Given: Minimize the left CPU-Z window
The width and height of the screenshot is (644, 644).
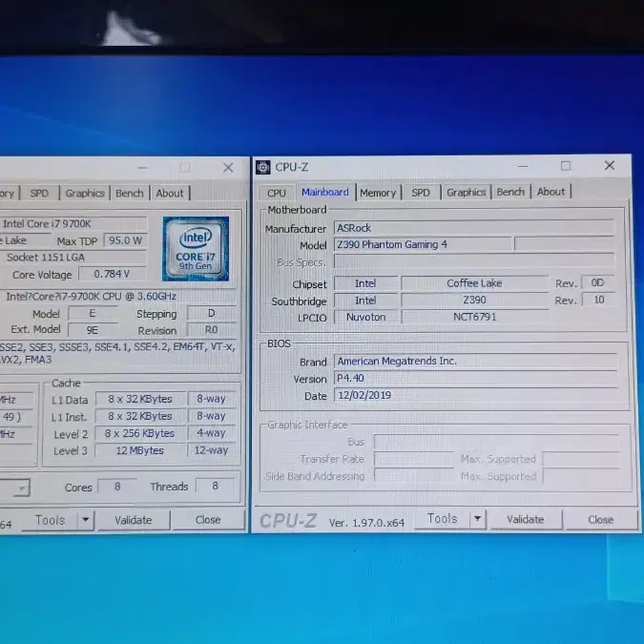Looking at the screenshot, I should click(142, 168).
